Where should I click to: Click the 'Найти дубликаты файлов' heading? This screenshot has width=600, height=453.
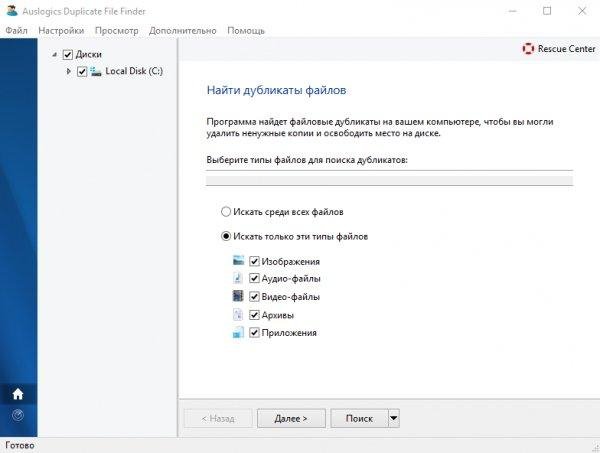point(276,90)
